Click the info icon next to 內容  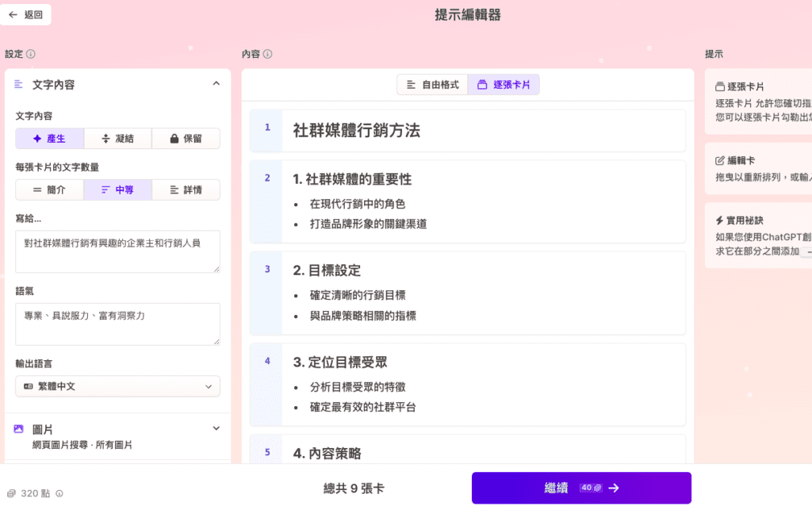(268, 55)
